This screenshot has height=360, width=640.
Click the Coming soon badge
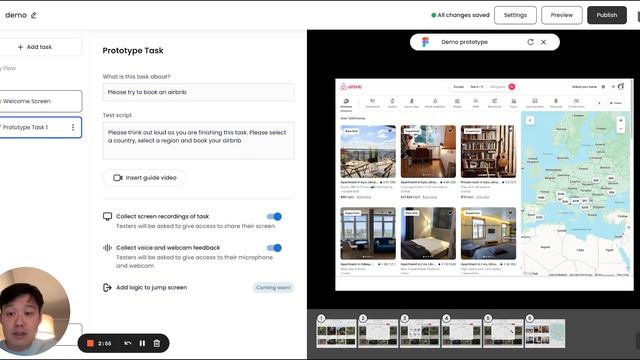[x=273, y=287]
